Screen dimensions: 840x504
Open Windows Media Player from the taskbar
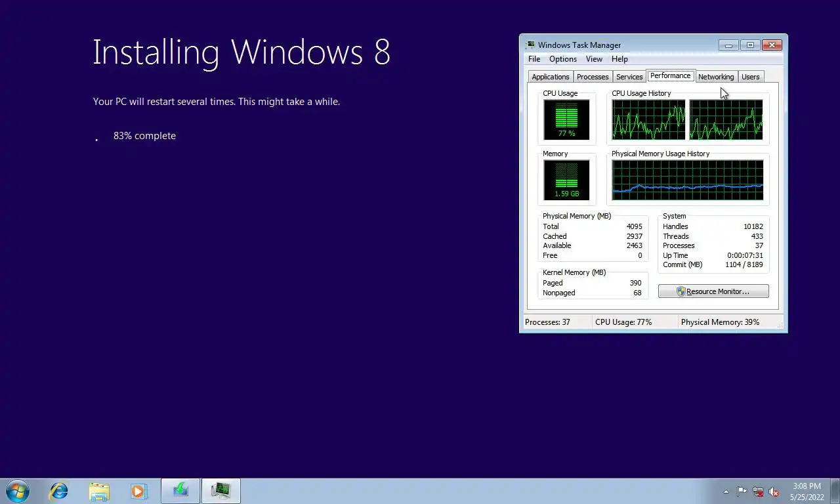tap(138, 491)
